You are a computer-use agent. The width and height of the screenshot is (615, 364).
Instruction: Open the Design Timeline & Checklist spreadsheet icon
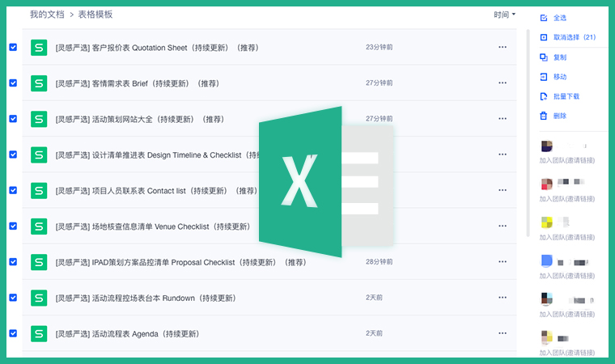pos(39,155)
